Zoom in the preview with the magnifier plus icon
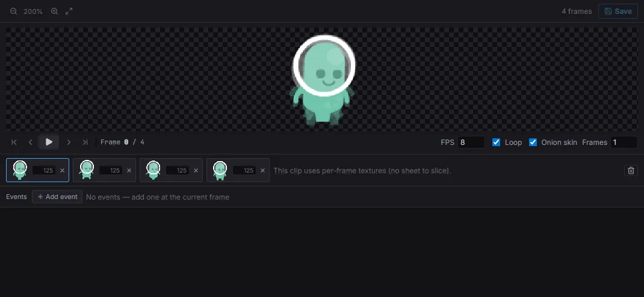 pyautogui.click(x=54, y=11)
